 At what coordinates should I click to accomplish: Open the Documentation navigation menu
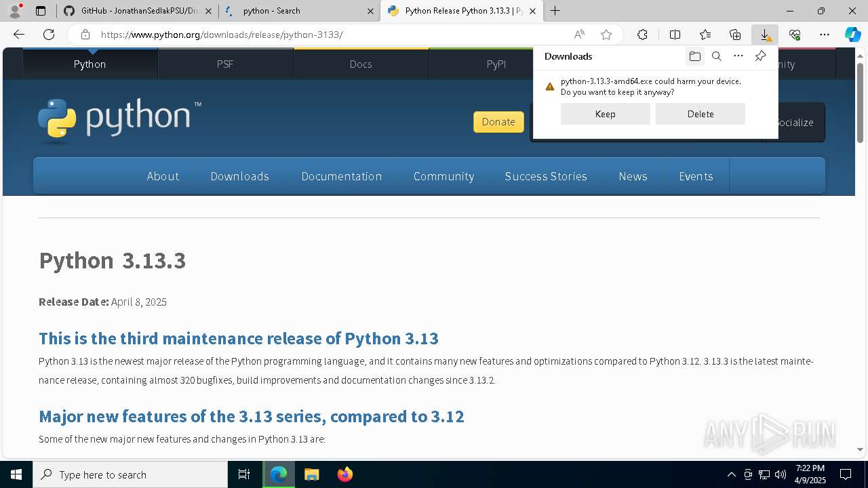(x=342, y=176)
